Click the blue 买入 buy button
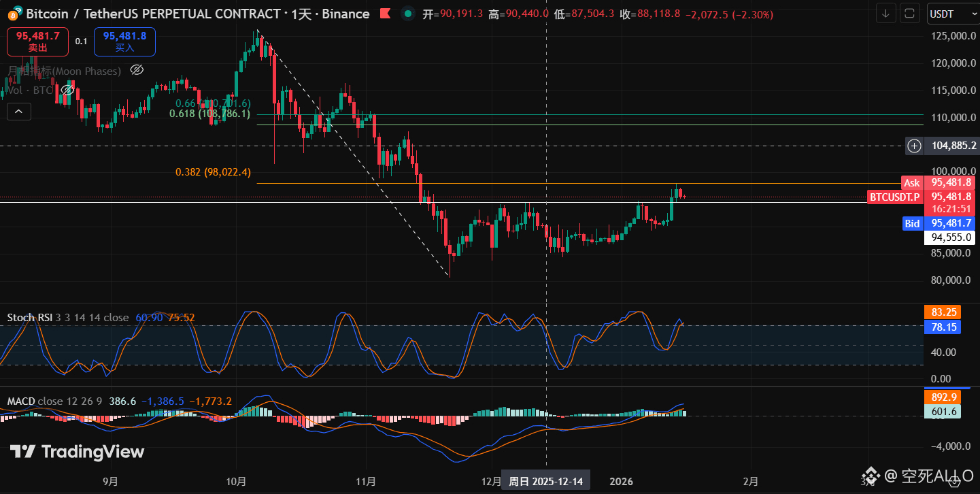The height and width of the screenshot is (494, 980). (x=124, y=42)
